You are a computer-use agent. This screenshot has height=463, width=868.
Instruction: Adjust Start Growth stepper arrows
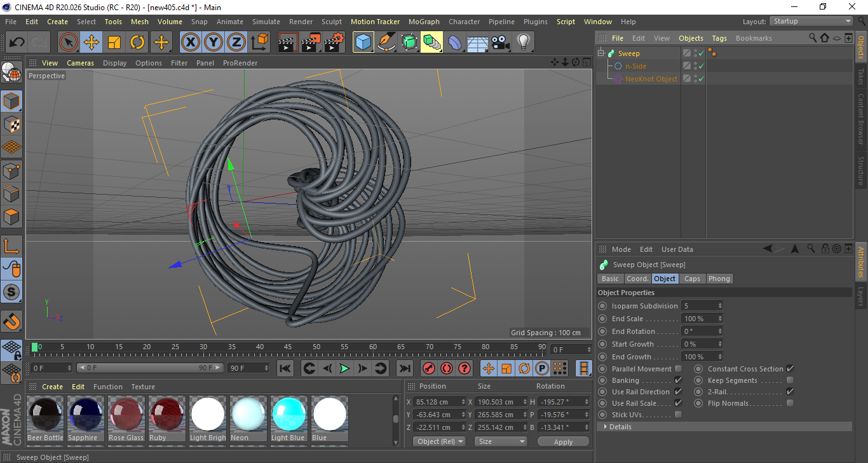[720, 344]
